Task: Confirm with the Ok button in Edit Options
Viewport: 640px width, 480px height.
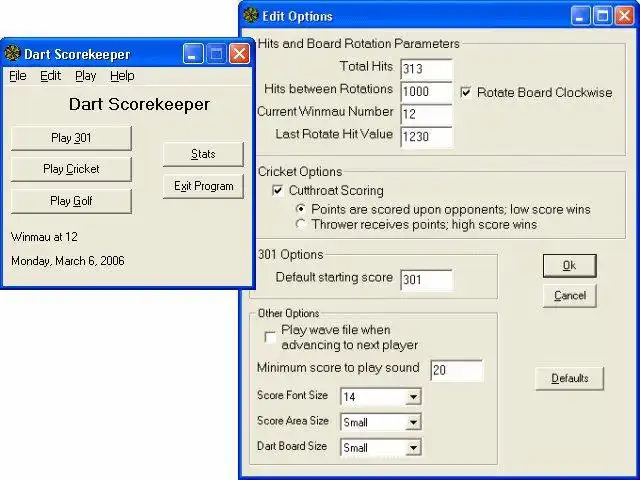Action: (570, 266)
